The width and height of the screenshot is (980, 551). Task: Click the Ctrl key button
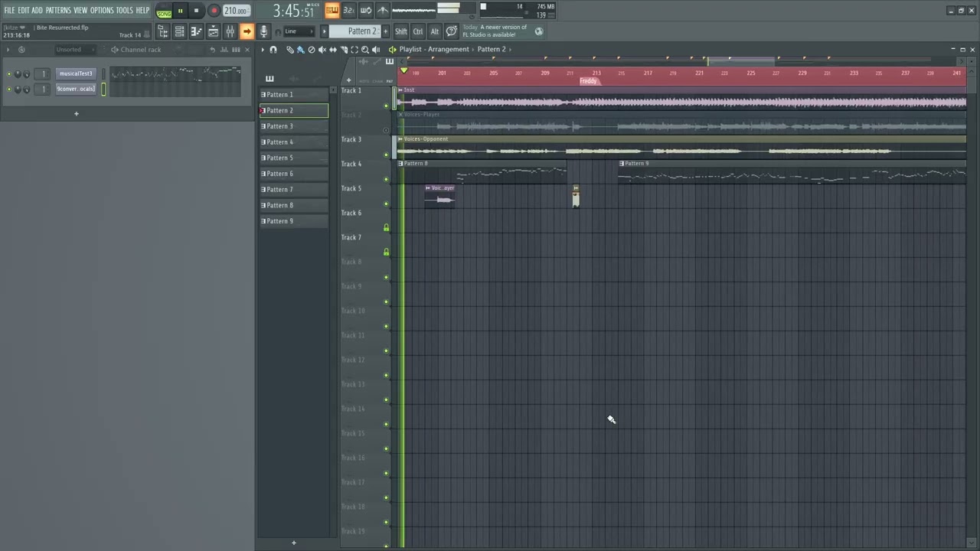[418, 31]
